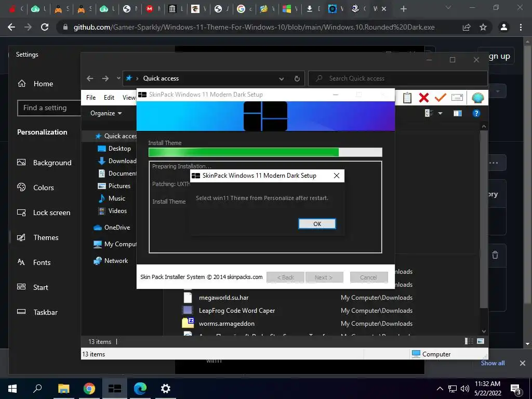Click the Explorer vertical scrollbar down arrow
Screen dimensions: 532x399
pos(484,331)
